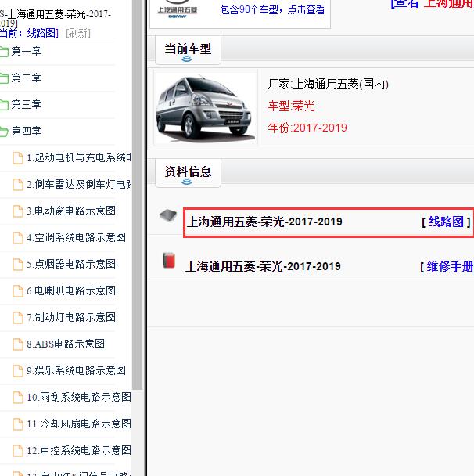Select the 资料信息 tab
Screen dimensions: 474x476
point(188,172)
